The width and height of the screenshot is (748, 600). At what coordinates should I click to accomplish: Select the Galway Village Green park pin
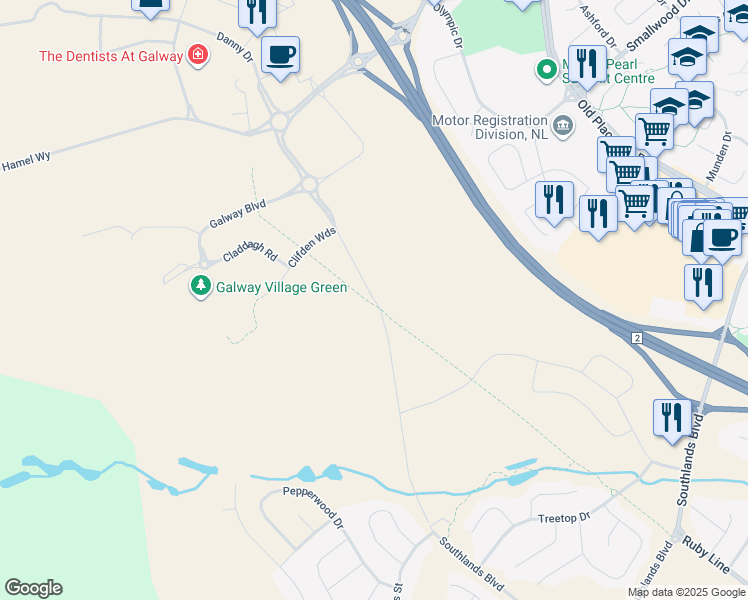pyautogui.click(x=201, y=286)
